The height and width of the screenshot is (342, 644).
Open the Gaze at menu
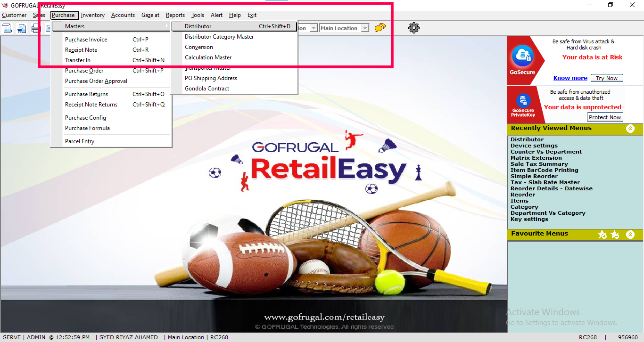tap(150, 15)
